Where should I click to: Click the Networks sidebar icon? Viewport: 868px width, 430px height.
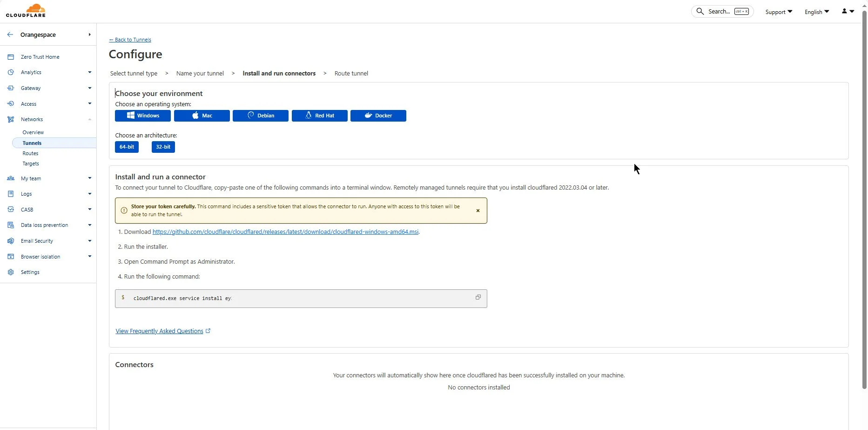(11, 119)
